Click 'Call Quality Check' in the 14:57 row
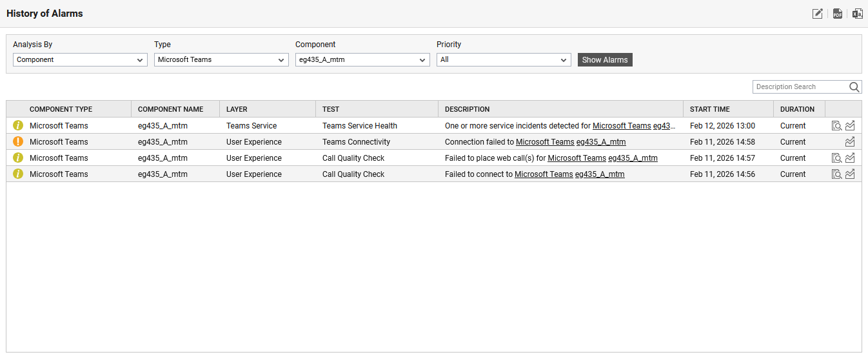Viewport: 868px width, 359px height. click(353, 158)
